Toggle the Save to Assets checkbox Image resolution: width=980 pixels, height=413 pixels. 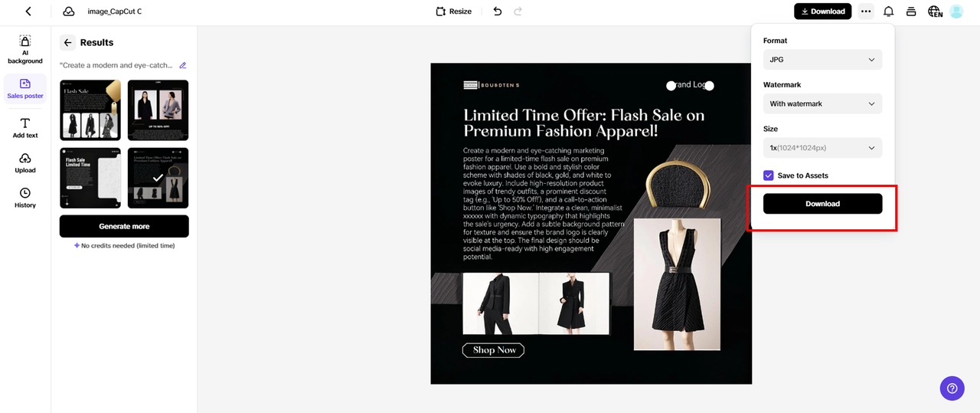coord(769,175)
